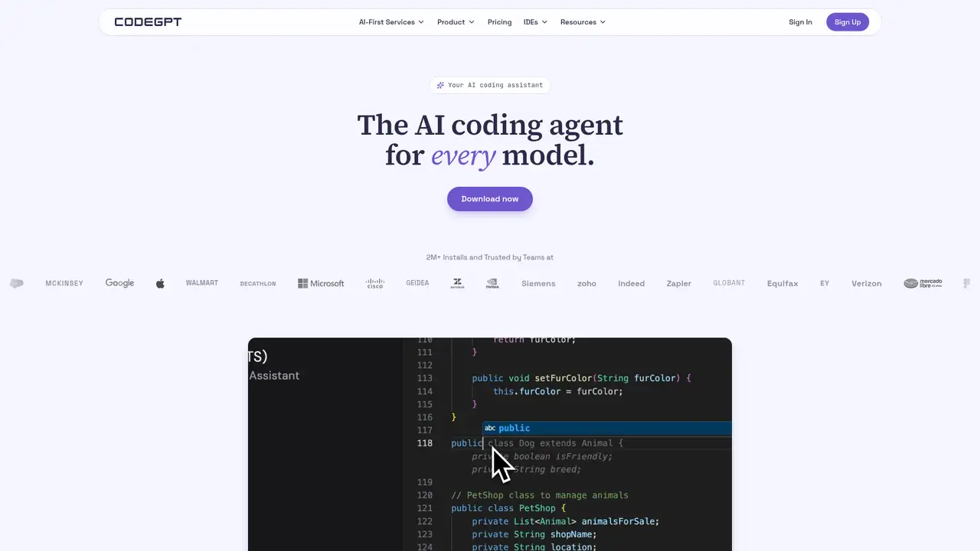Click the word 'every' in the headline
Image resolution: width=980 pixels, height=551 pixels.
(x=463, y=155)
